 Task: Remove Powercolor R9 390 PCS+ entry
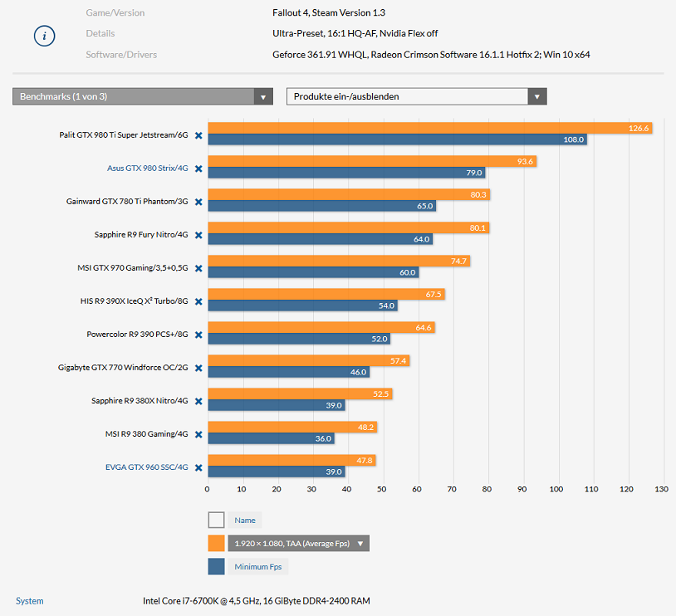198,335
